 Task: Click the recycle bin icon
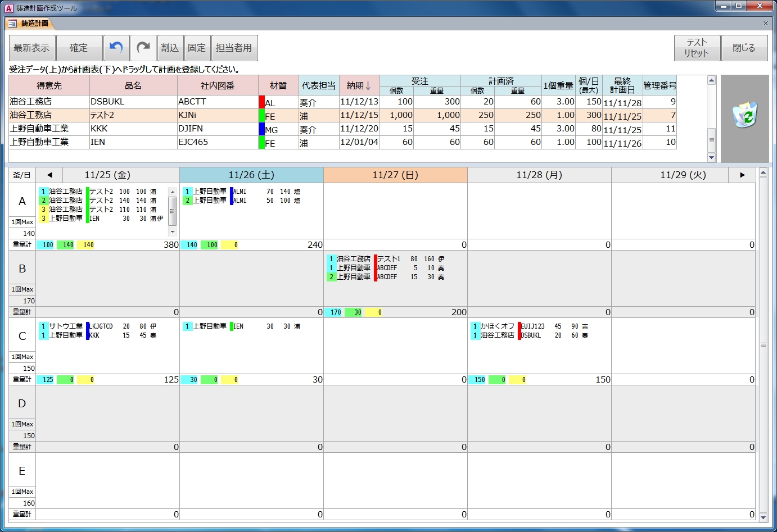[x=745, y=115]
